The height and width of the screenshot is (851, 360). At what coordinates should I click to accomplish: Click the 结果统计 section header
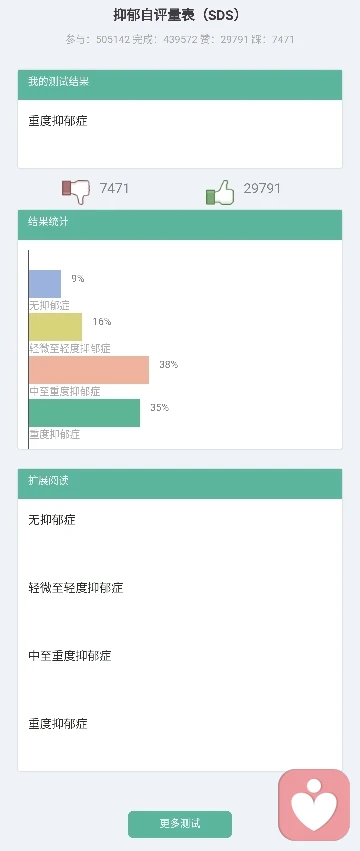coord(180,224)
